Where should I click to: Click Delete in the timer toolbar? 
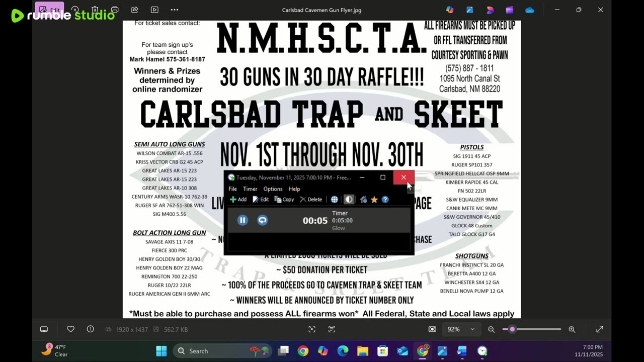311,200
